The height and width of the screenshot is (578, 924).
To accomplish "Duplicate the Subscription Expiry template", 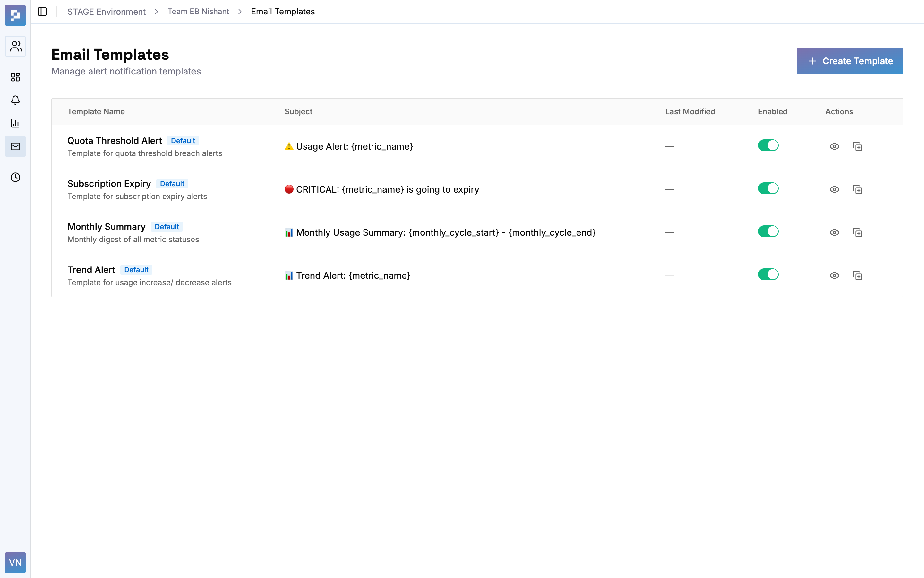I will 858,189.
